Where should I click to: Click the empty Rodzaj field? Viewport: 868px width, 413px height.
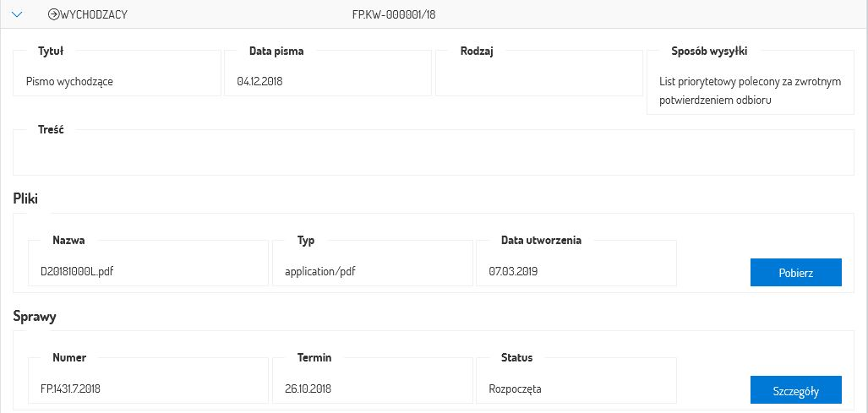pos(538,82)
